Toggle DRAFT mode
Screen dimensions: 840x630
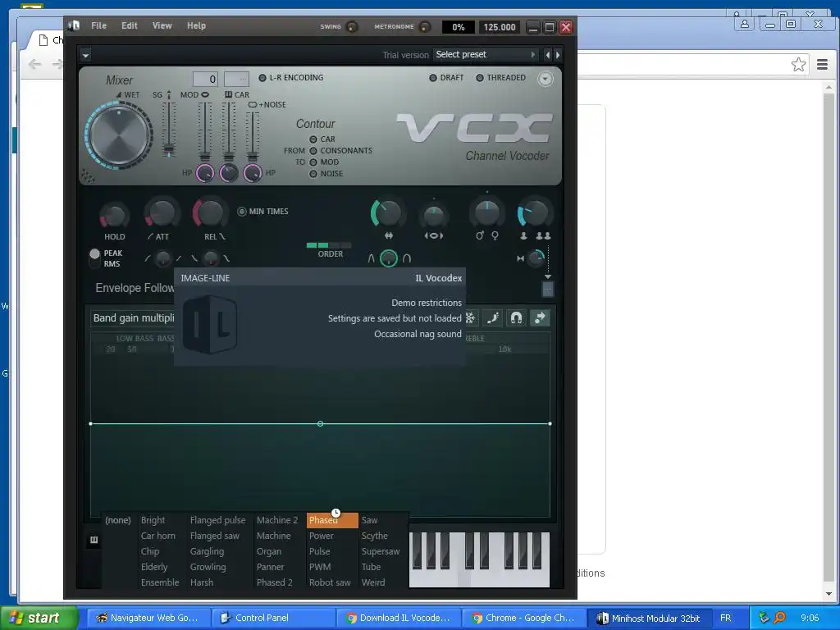click(x=446, y=78)
